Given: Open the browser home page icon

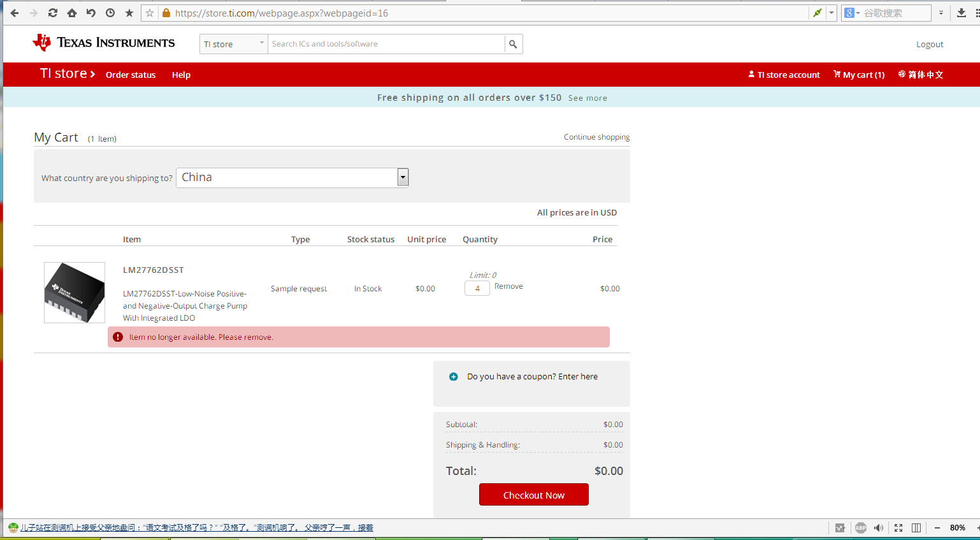Looking at the screenshot, I should [72, 13].
